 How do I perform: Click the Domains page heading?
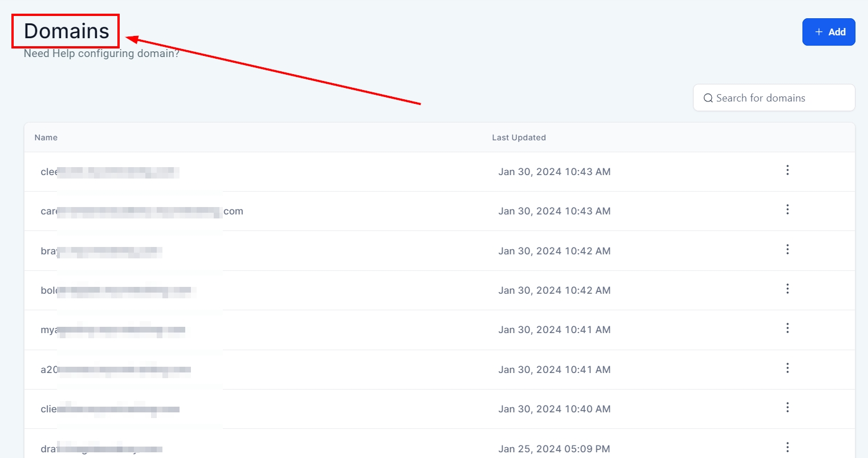click(66, 31)
